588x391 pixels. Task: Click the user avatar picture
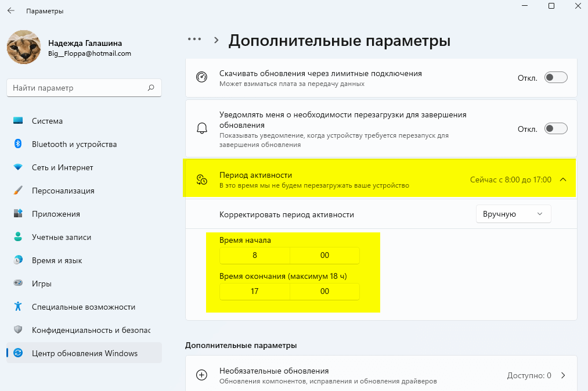tap(24, 47)
